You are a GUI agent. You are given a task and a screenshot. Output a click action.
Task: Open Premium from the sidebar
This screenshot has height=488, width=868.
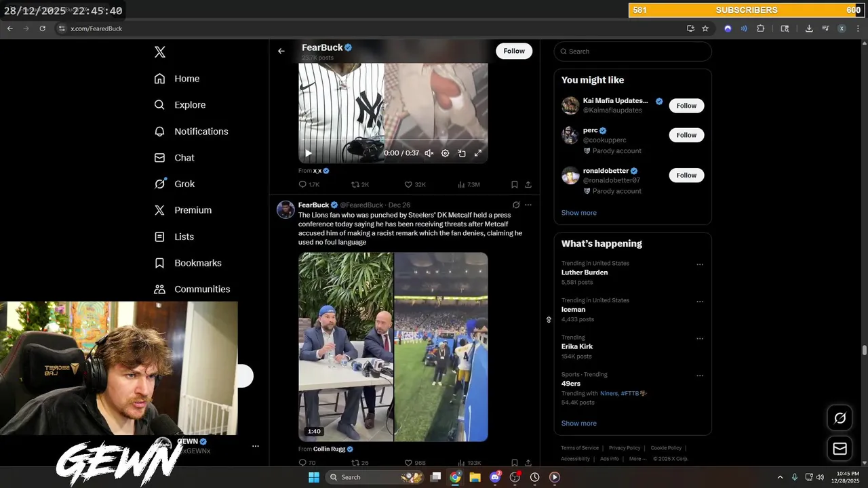coord(183,210)
